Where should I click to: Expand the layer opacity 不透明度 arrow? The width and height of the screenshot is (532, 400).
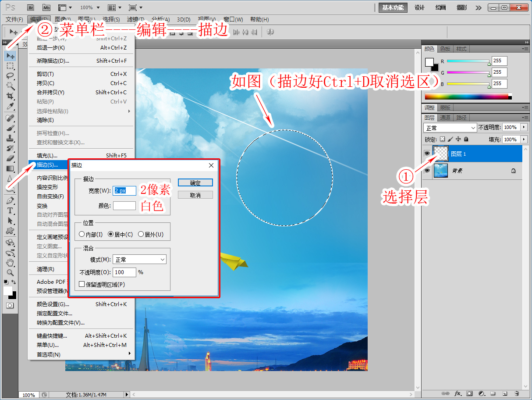(x=524, y=127)
